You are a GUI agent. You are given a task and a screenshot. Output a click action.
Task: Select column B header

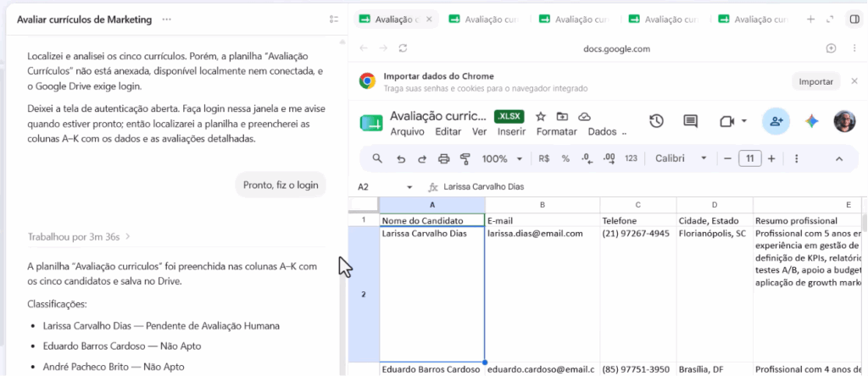542,205
